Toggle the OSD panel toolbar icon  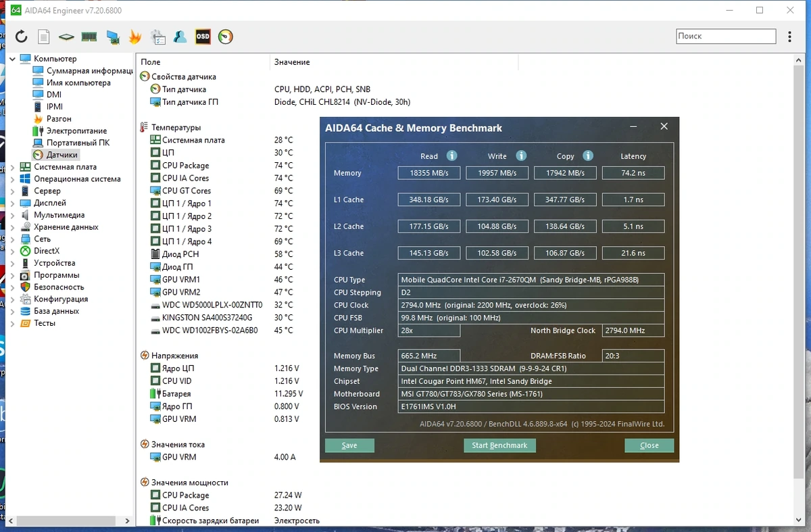(203, 37)
